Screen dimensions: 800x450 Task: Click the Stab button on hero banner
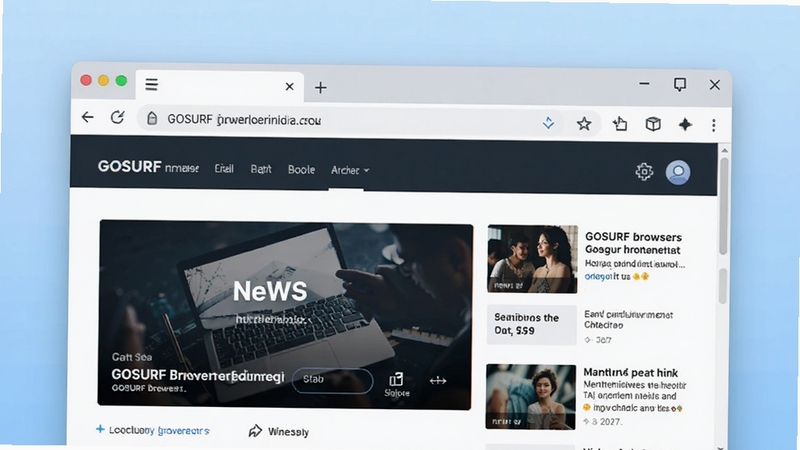click(x=332, y=380)
